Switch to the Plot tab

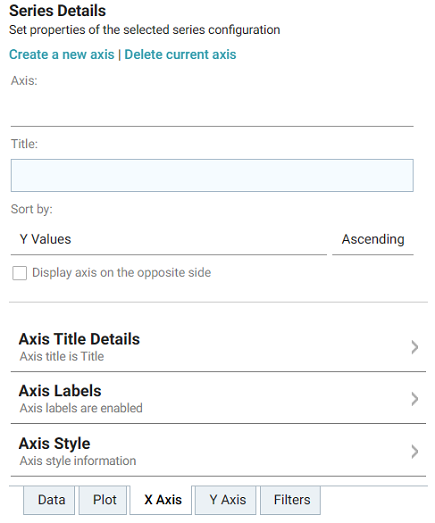pyautogui.click(x=103, y=500)
